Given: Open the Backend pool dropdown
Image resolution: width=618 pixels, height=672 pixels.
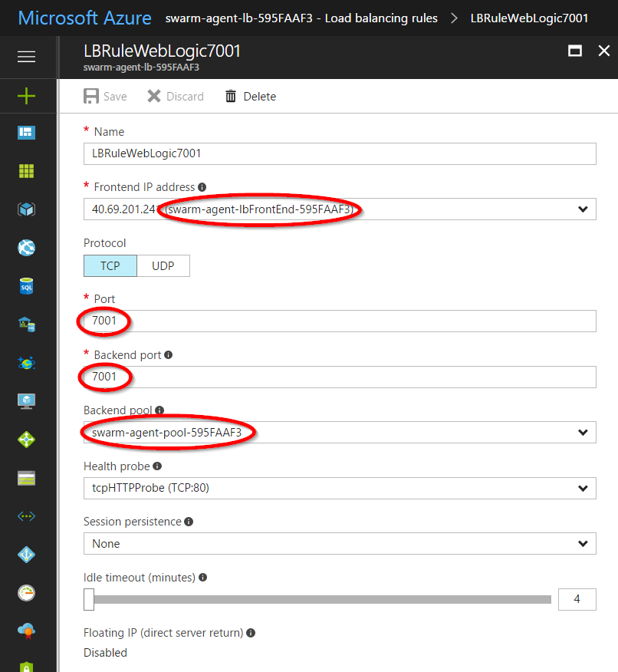Looking at the screenshot, I should [x=582, y=433].
